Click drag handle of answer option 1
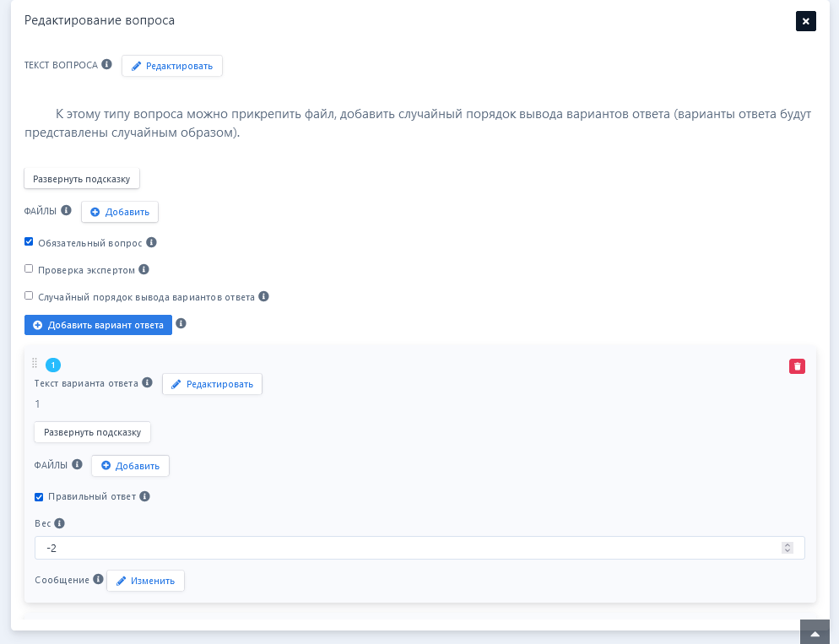The image size is (839, 644). (35, 364)
